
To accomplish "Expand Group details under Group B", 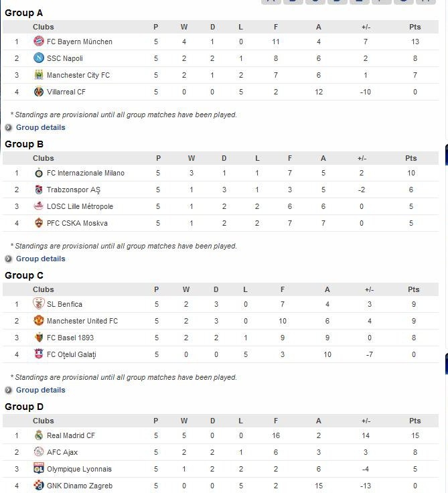I will [40, 259].
